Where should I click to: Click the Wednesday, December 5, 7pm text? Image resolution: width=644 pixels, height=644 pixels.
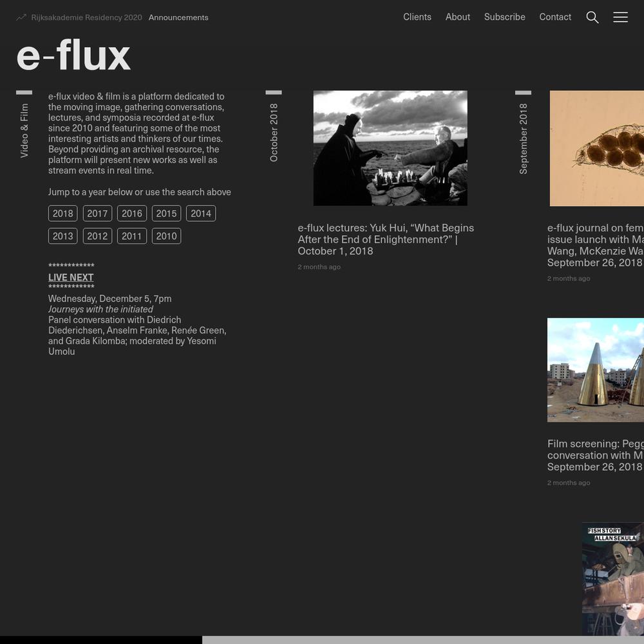click(x=110, y=299)
